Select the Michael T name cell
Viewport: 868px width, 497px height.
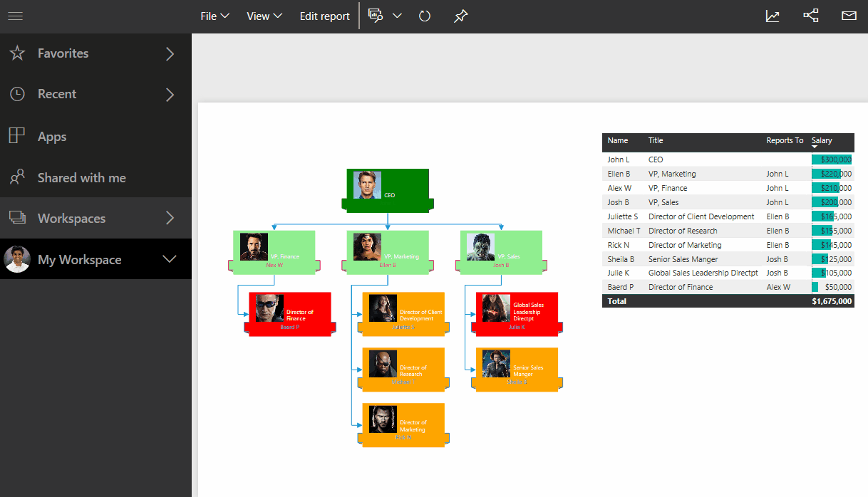624,231
